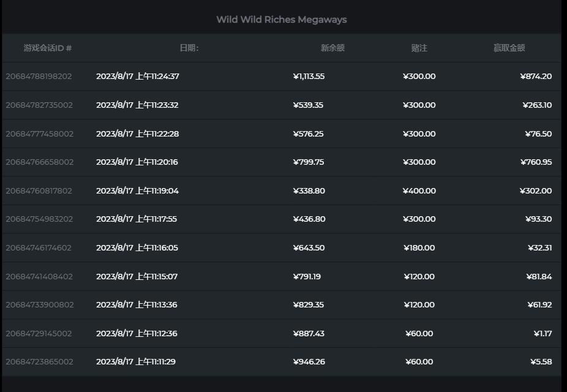Open session 20684766658002 details
Image resolution: width=567 pixels, height=392 pixels.
pyautogui.click(x=39, y=162)
